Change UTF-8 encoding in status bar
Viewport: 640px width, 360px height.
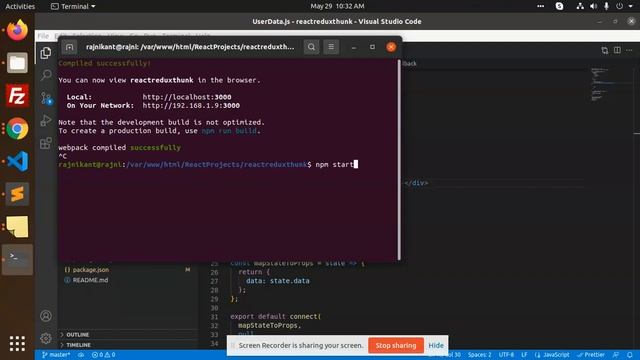pyautogui.click(x=506, y=355)
